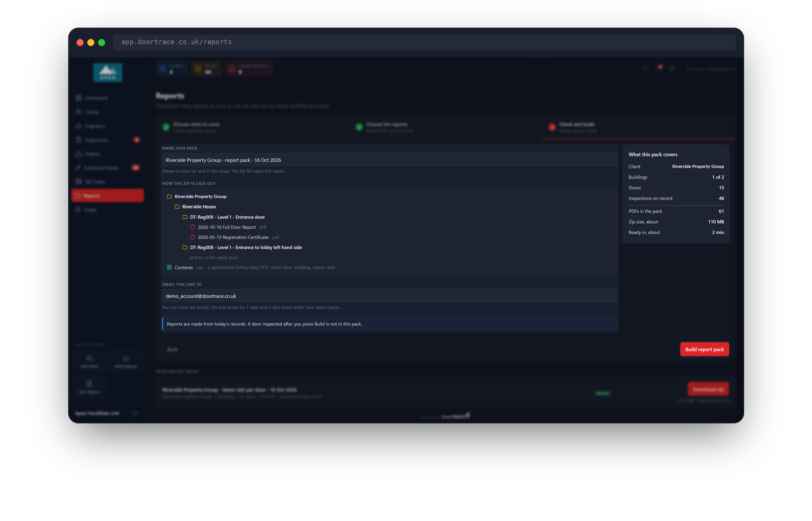Click the Add Engineer quick action
Screen dimensions: 812x521
tap(126, 362)
